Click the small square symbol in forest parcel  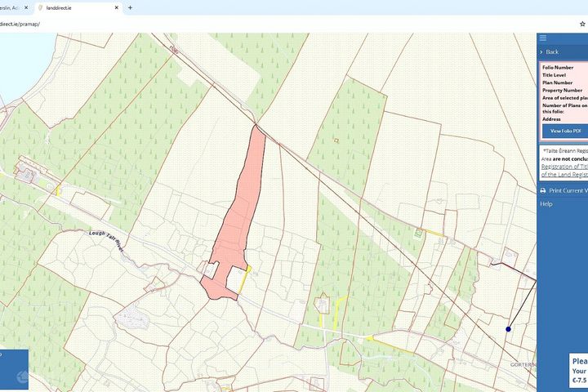pyautogui.click(x=336, y=140)
